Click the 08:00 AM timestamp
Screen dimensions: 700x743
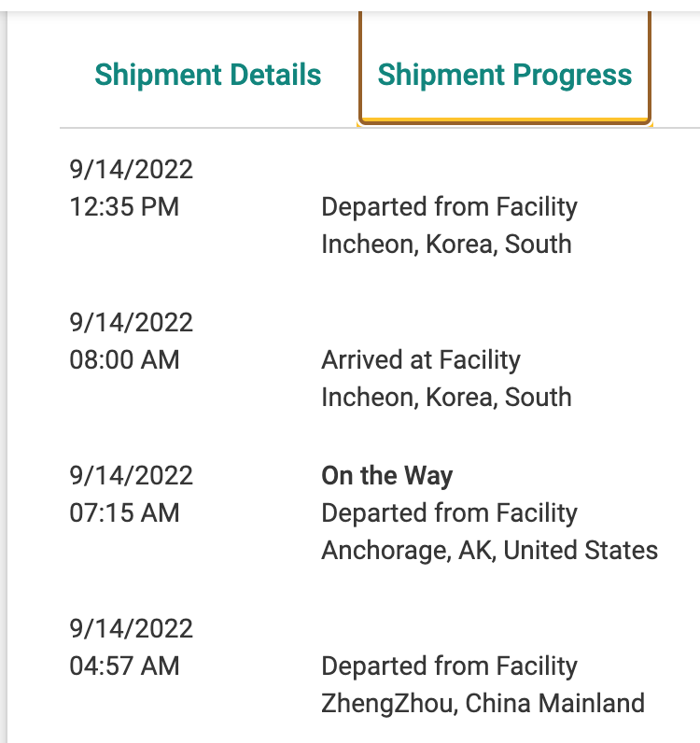pyautogui.click(x=125, y=359)
